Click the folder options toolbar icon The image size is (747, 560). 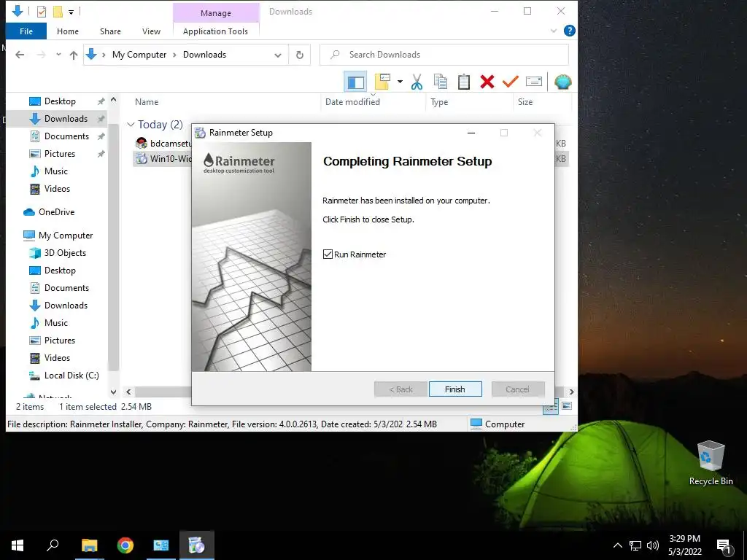point(382,82)
